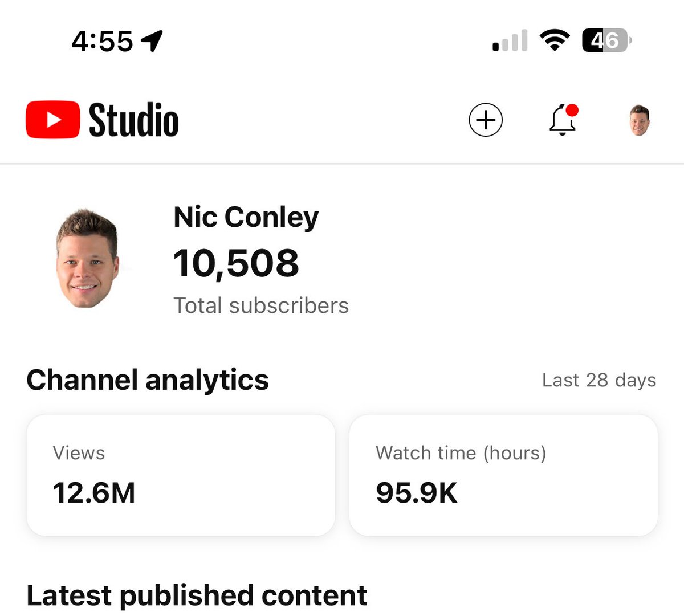Tap the YouTube Studio logo
684x616 pixels.
tap(103, 120)
